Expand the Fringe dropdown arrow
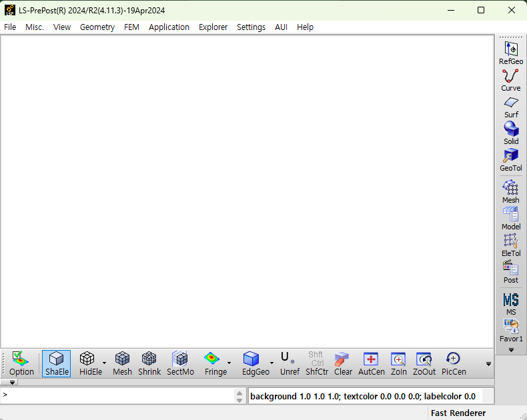 coord(229,363)
